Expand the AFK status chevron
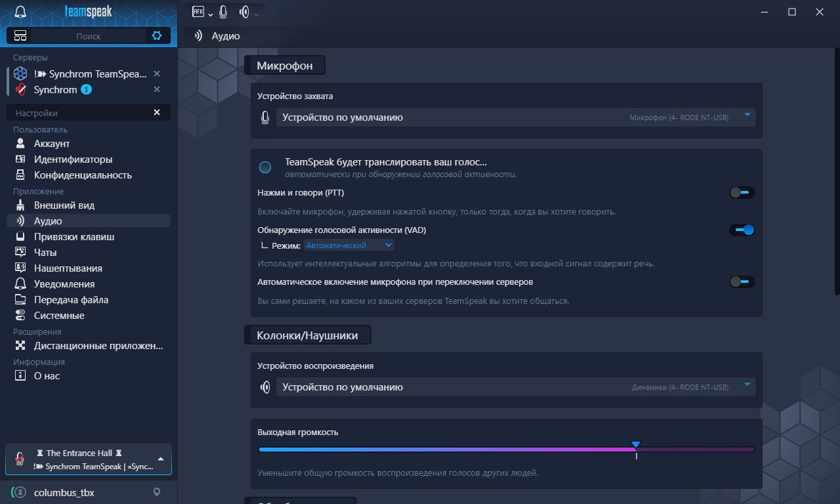 pos(211,14)
